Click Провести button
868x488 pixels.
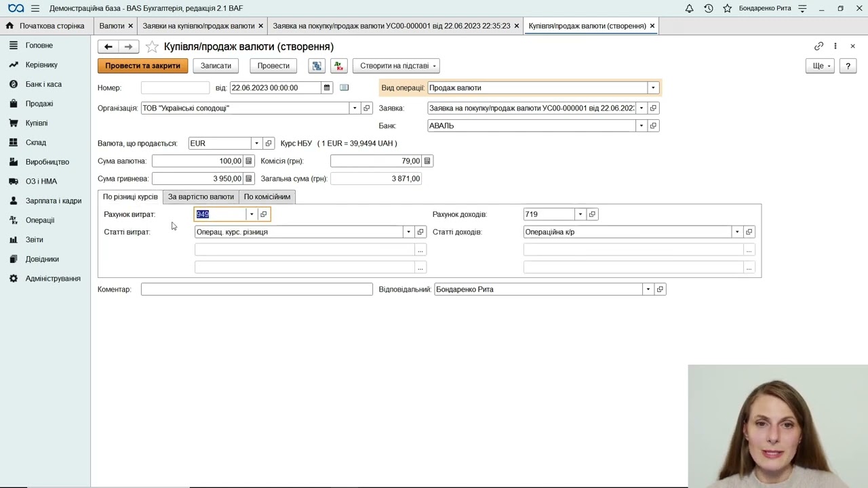(273, 66)
